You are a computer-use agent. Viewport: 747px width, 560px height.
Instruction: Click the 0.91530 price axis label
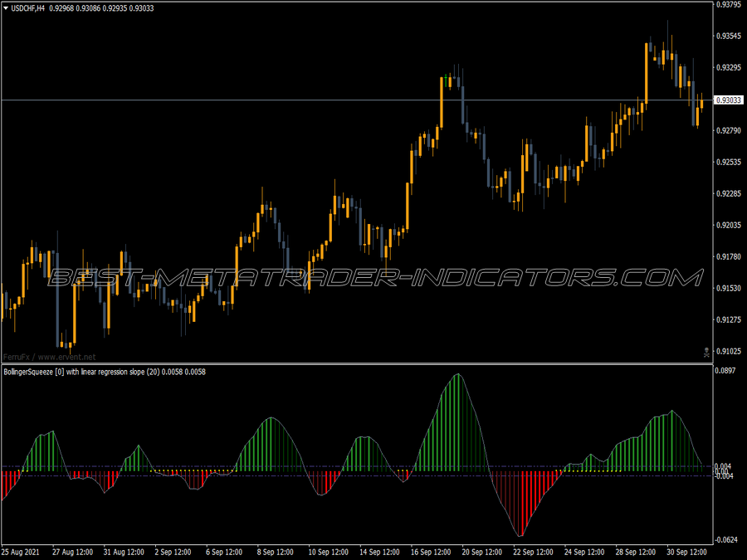[729, 288]
